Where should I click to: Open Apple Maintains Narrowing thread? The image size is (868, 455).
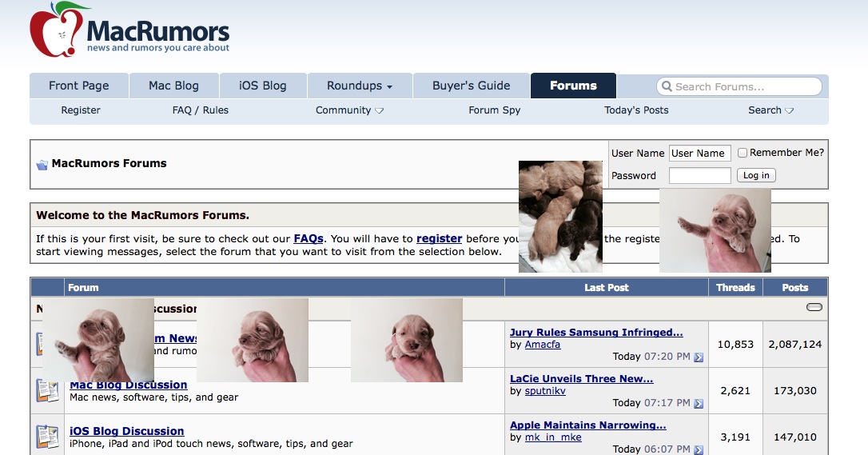pyautogui.click(x=588, y=425)
